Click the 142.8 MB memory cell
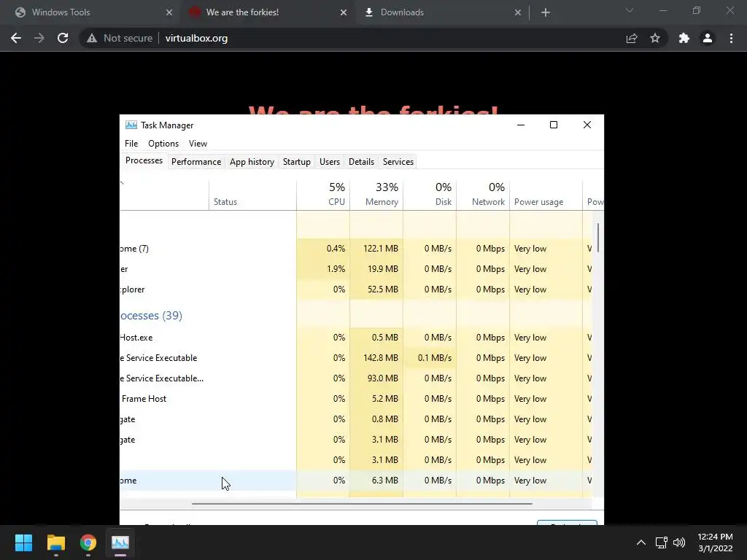 pyautogui.click(x=376, y=358)
